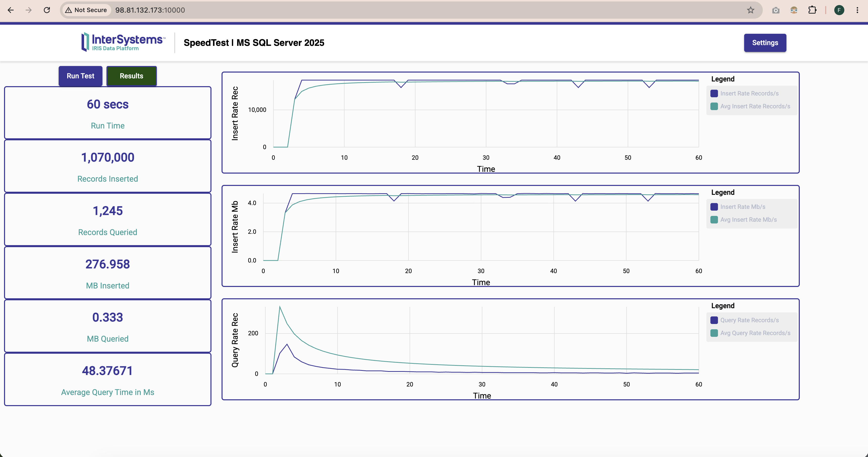Click the Run Time label
Viewport: 868px width, 457px height.
coord(108,126)
